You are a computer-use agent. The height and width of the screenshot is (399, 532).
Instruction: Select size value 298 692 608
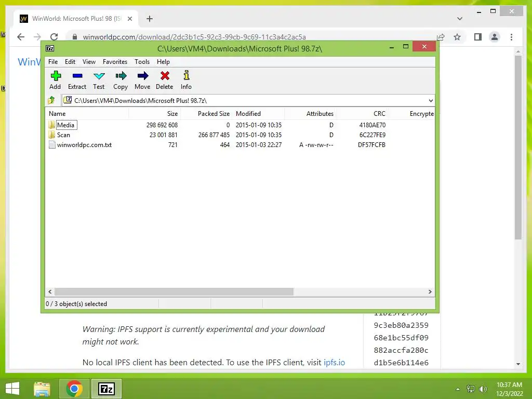(162, 125)
